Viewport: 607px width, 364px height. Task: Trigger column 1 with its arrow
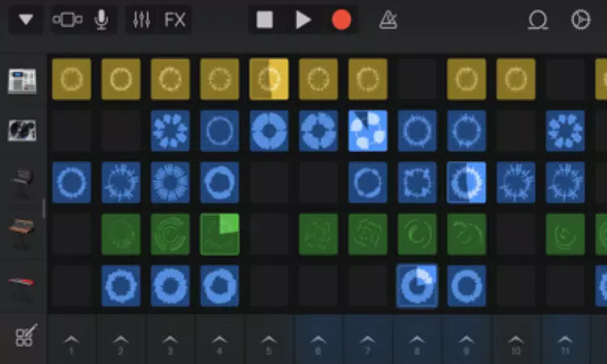click(x=71, y=340)
